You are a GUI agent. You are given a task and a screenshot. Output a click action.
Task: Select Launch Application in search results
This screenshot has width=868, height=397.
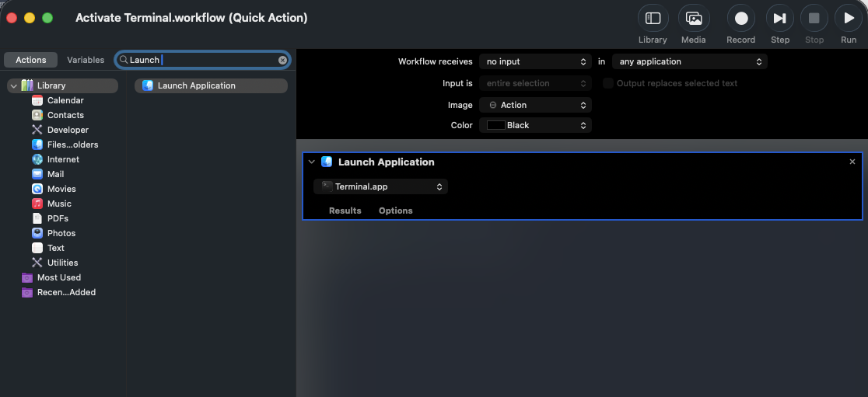tap(196, 85)
